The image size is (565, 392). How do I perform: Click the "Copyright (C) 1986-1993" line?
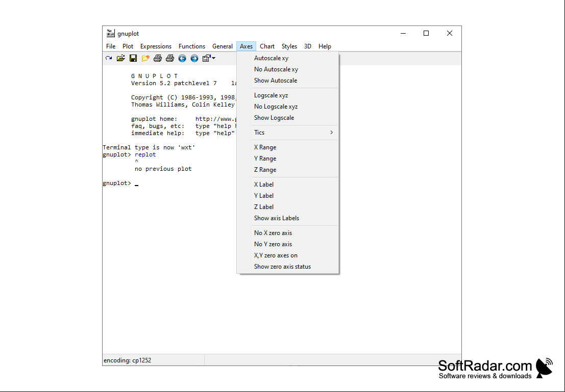coord(183,97)
